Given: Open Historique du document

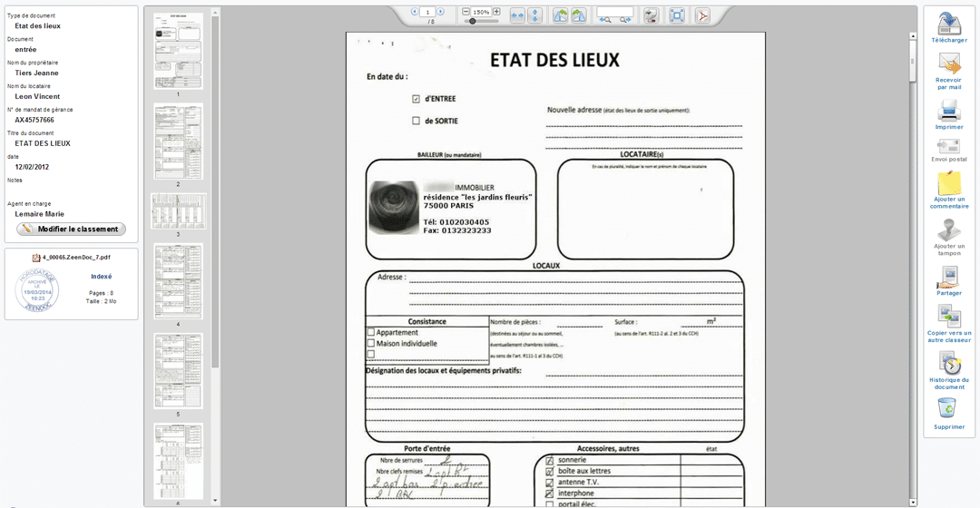Looking at the screenshot, I should pyautogui.click(x=949, y=363).
